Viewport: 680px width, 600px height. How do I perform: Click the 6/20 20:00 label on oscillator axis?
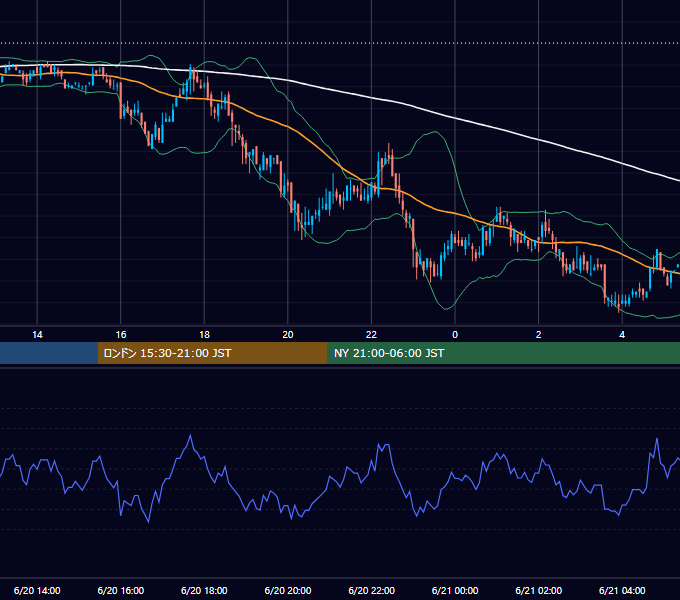(x=288, y=590)
